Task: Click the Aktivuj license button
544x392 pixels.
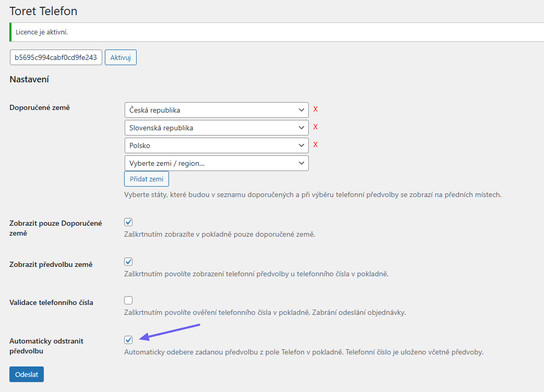Action: click(120, 57)
